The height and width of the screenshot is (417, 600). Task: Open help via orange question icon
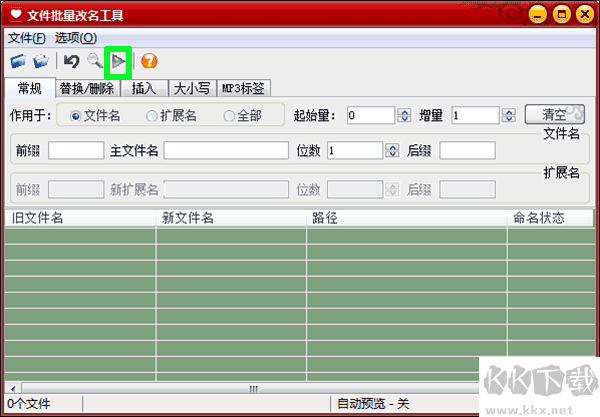pyautogui.click(x=149, y=61)
